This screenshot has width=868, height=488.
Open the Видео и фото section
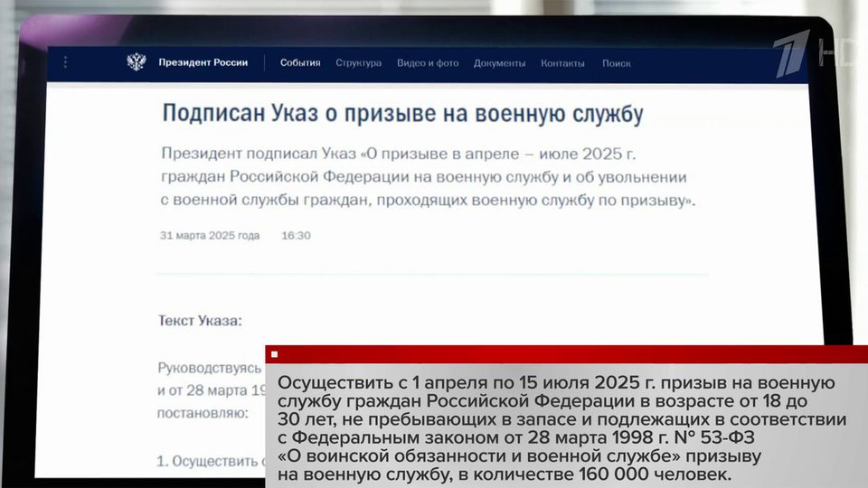coord(427,63)
